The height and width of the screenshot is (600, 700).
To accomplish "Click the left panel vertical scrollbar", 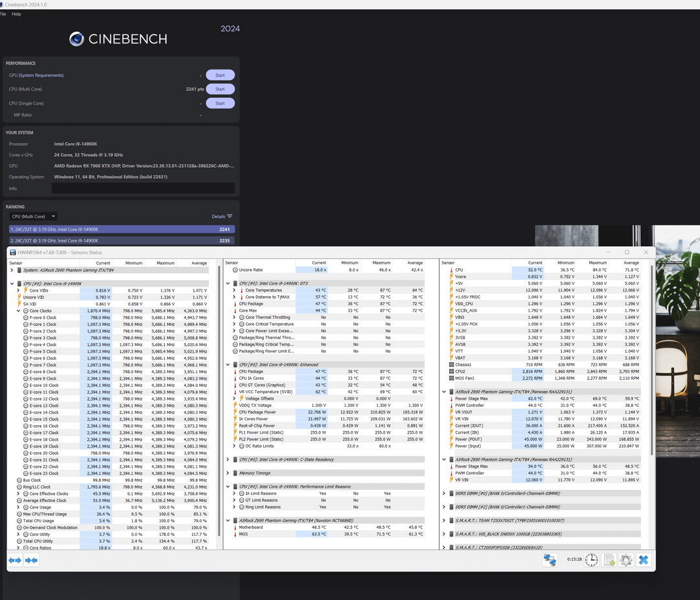I will [x=219, y=402].
